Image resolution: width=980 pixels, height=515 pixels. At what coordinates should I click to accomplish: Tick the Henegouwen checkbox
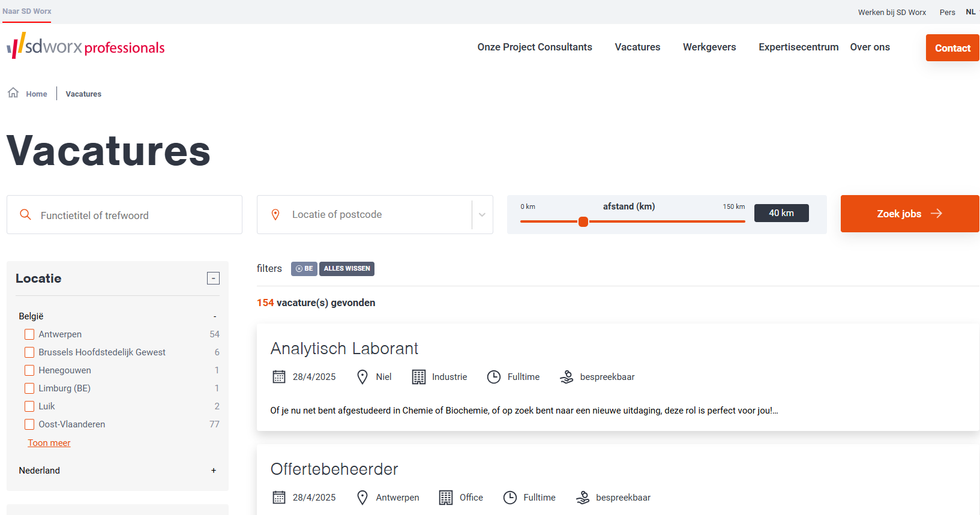(29, 370)
